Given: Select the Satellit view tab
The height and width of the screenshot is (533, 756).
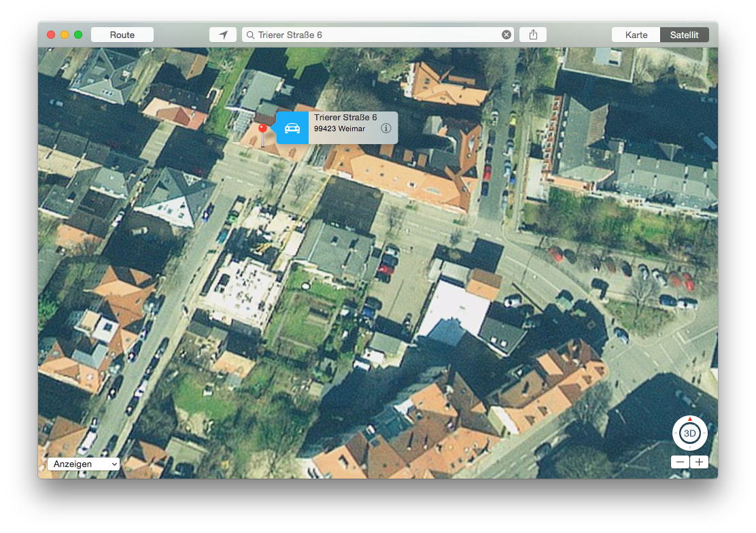Looking at the screenshot, I should tap(684, 35).
